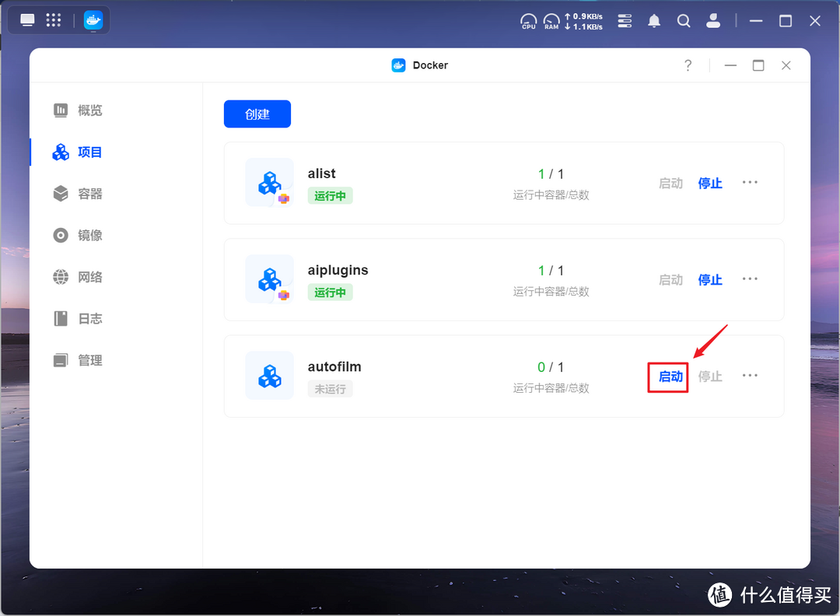Open the 镜像 images section

(x=89, y=235)
